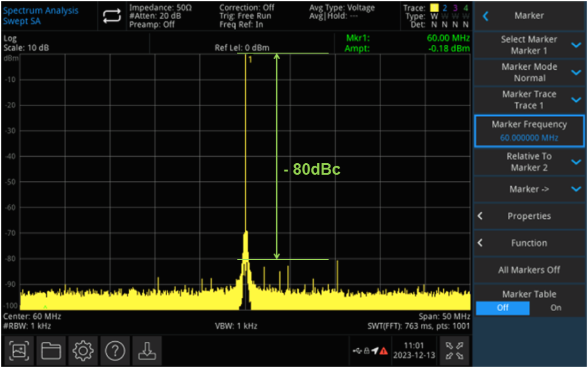Image resolution: width=588 pixels, height=368 pixels.
Task: Open the Properties submenu
Action: (x=529, y=216)
